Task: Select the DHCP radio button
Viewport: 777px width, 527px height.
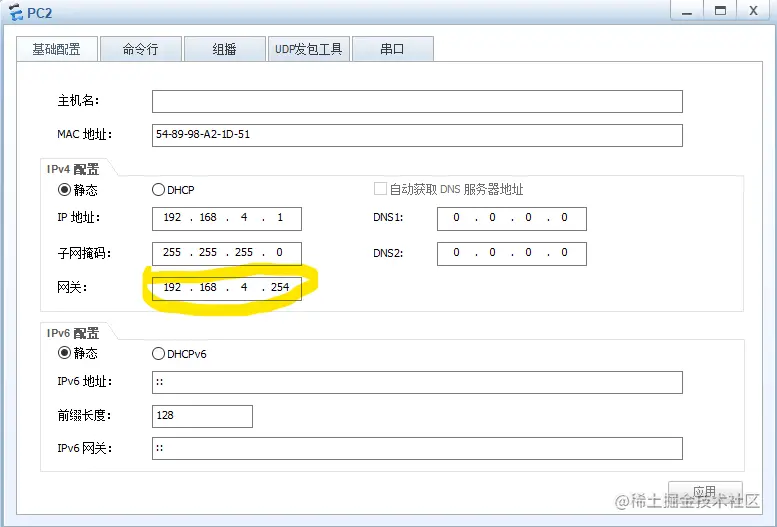Action: [158, 189]
